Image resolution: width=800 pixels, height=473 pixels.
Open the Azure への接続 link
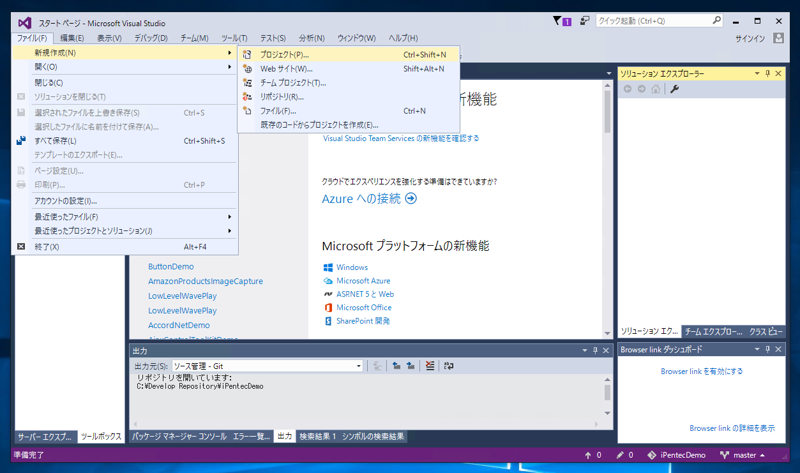coord(361,198)
